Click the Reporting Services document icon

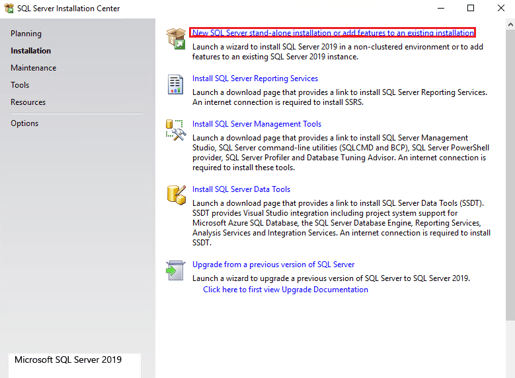(175, 84)
